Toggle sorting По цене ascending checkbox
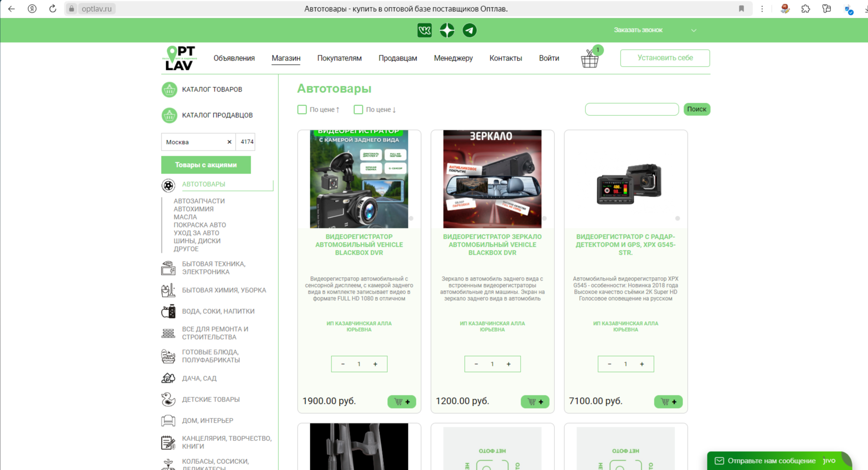 pyautogui.click(x=302, y=109)
